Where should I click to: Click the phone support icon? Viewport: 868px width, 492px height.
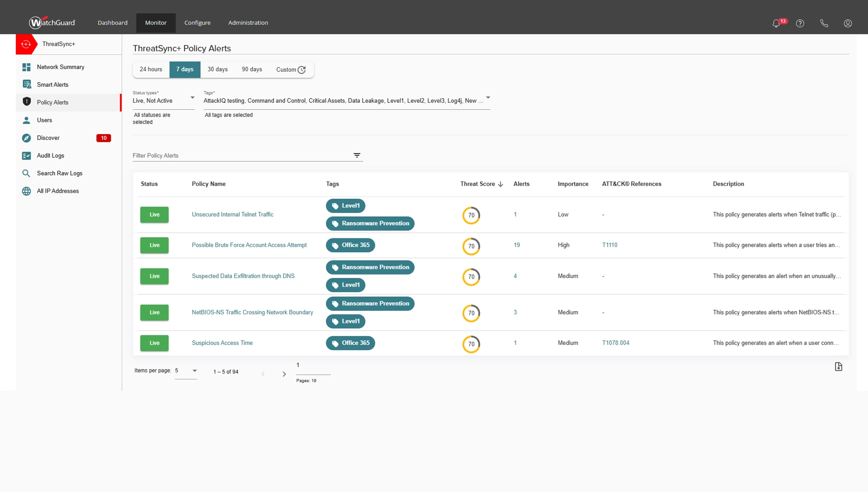pos(824,23)
